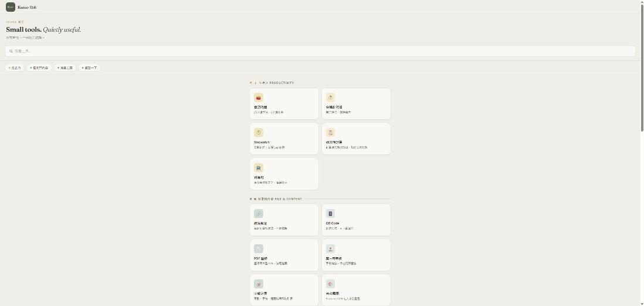644x306 pixels.
Task: Open the PDF tool card
Action: click(284, 255)
